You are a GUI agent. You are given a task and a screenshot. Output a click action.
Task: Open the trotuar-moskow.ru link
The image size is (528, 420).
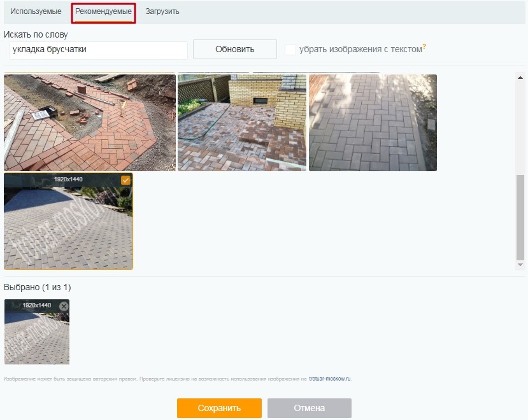point(330,379)
